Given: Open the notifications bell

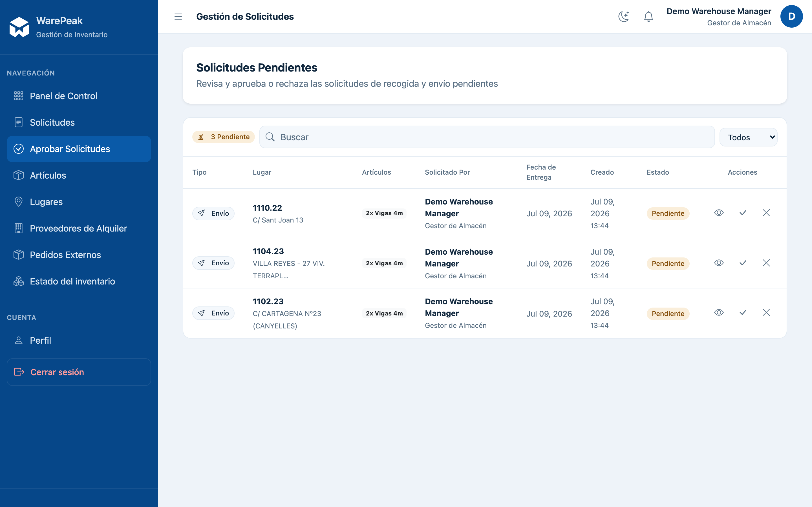Looking at the screenshot, I should [x=648, y=16].
